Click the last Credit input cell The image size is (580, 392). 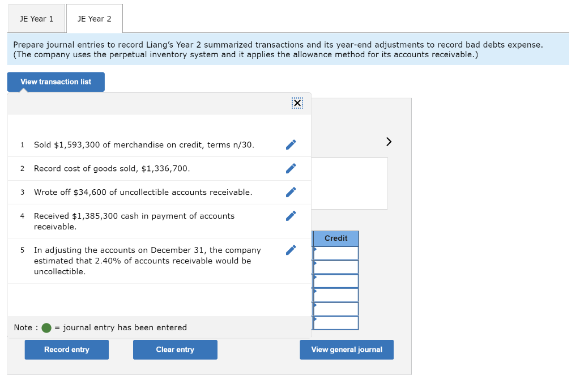(336, 323)
